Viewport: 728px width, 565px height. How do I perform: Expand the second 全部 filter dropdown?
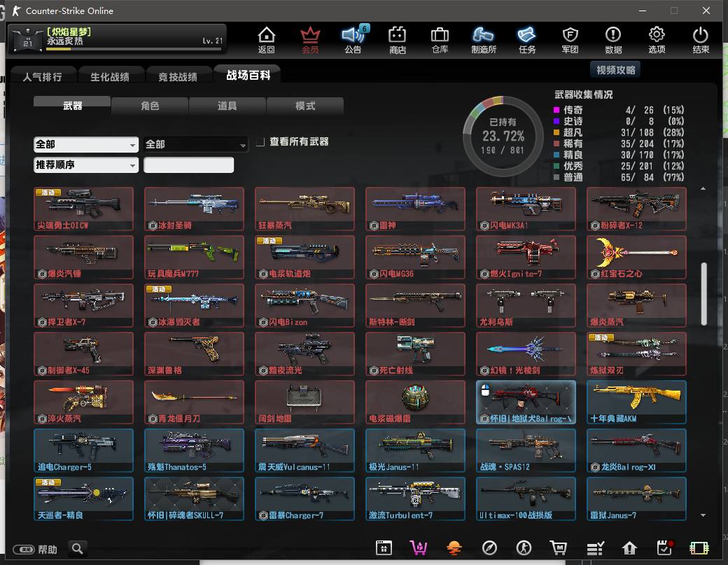[196, 144]
